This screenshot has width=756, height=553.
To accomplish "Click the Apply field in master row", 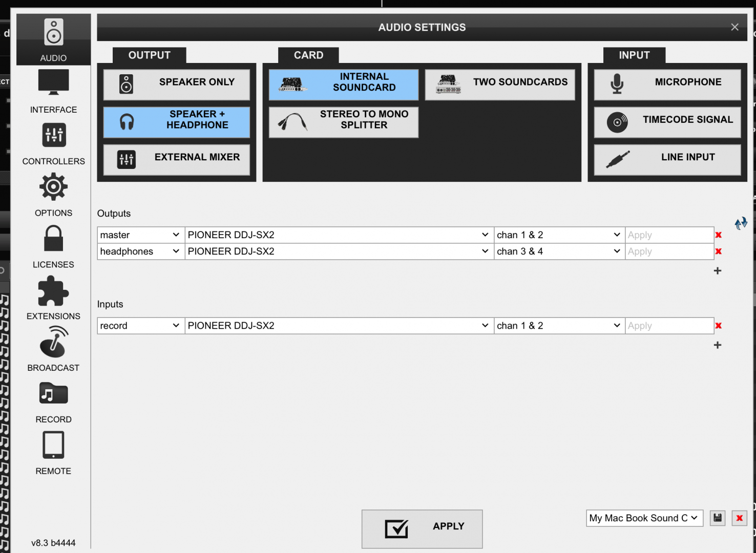I will (x=669, y=235).
